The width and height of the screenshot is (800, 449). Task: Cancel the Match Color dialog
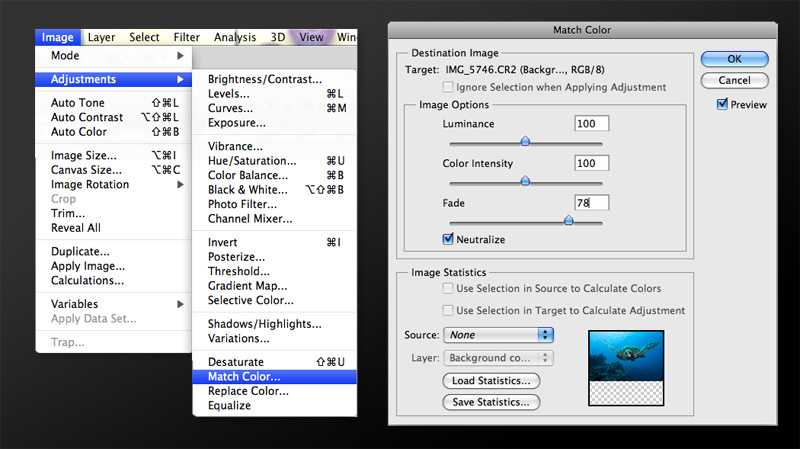[x=734, y=80]
